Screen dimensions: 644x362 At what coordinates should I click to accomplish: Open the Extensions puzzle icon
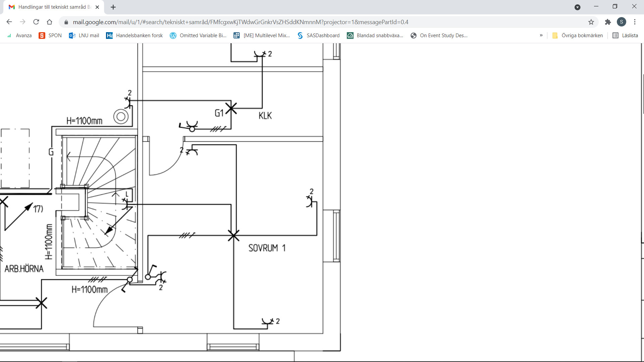[x=608, y=22]
